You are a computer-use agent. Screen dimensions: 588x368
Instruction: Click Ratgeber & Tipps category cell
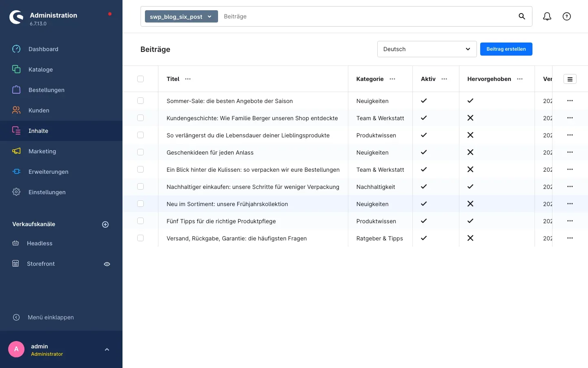click(x=379, y=238)
